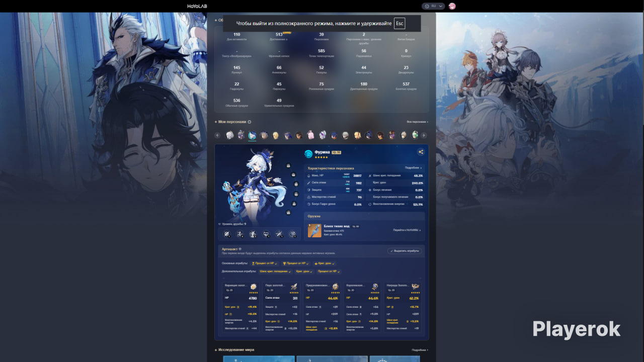This screenshot has height=362, width=644.
Task: Click the HoYoLAB logo
Action: [197, 6]
